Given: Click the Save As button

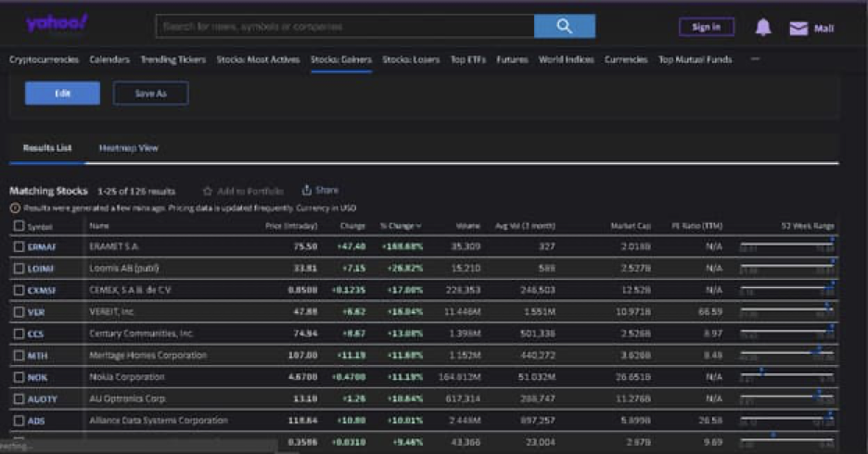Looking at the screenshot, I should (x=150, y=93).
